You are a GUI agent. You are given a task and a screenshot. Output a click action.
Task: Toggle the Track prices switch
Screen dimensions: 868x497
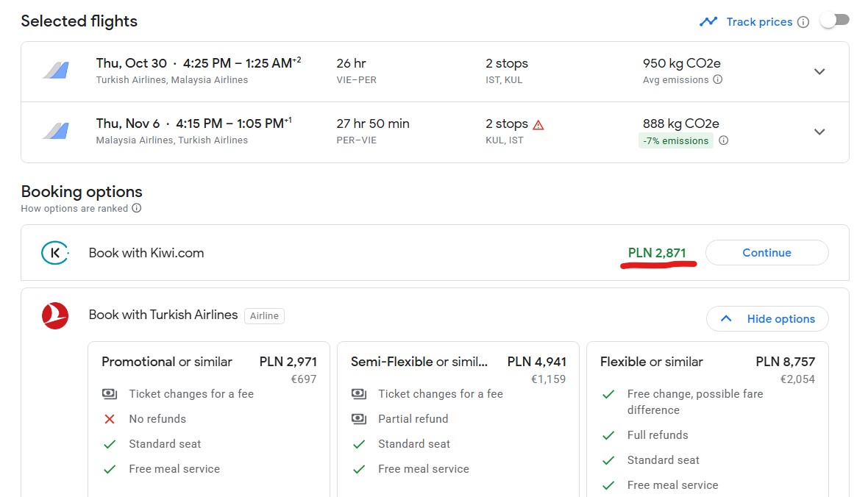pyautogui.click(x=835, y=21)
